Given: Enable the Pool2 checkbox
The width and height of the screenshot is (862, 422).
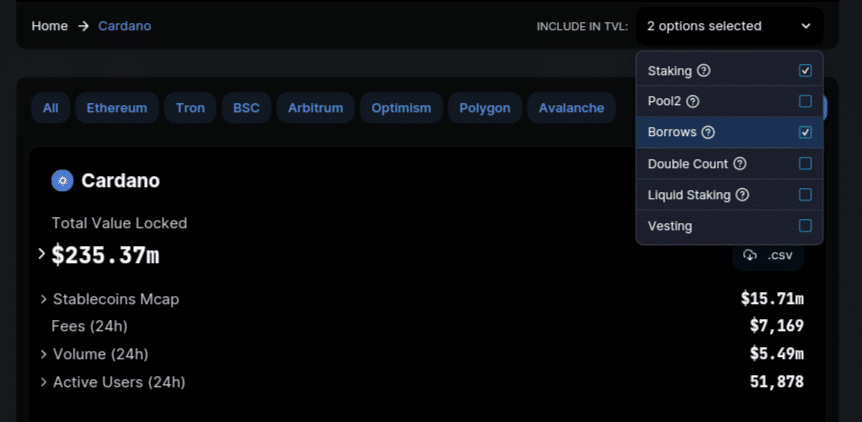Looking at the screenshot, I should pos(805,102).
